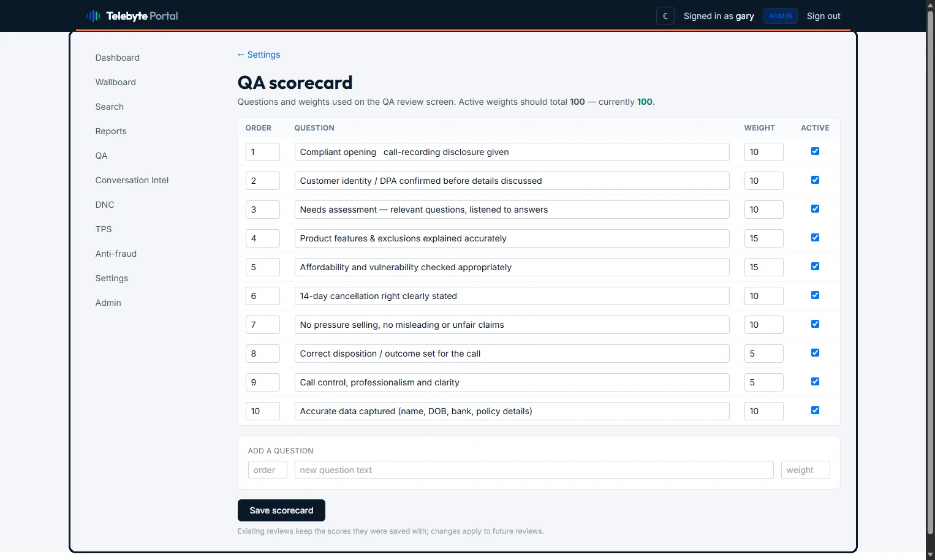The image size is (935, 560).
Task: Click the new question text field
Action: tap(534, 470)
